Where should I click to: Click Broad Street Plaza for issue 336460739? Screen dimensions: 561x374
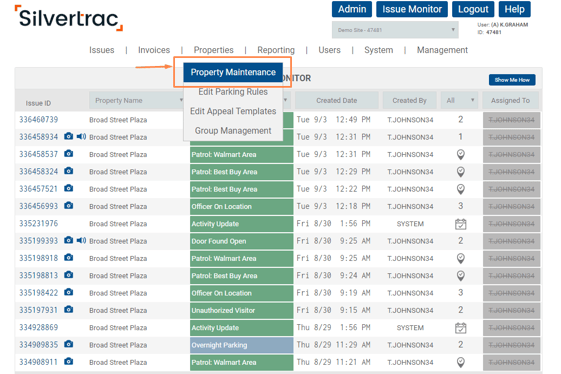click(x=118, y=120)
